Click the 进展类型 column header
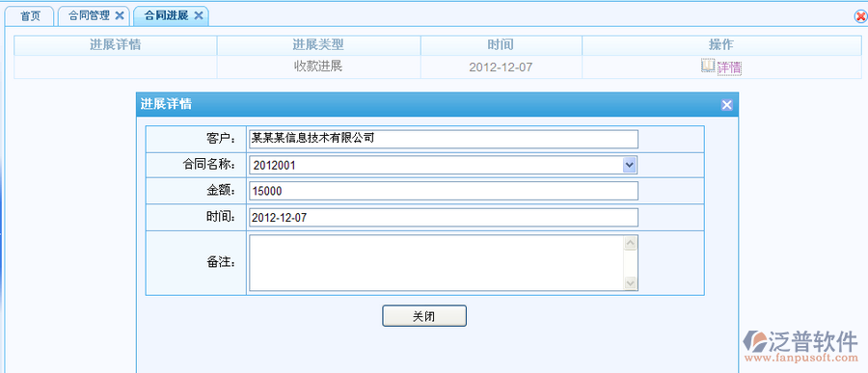The width and height of the screenshot is (868, 373). [x=318, y=45]
